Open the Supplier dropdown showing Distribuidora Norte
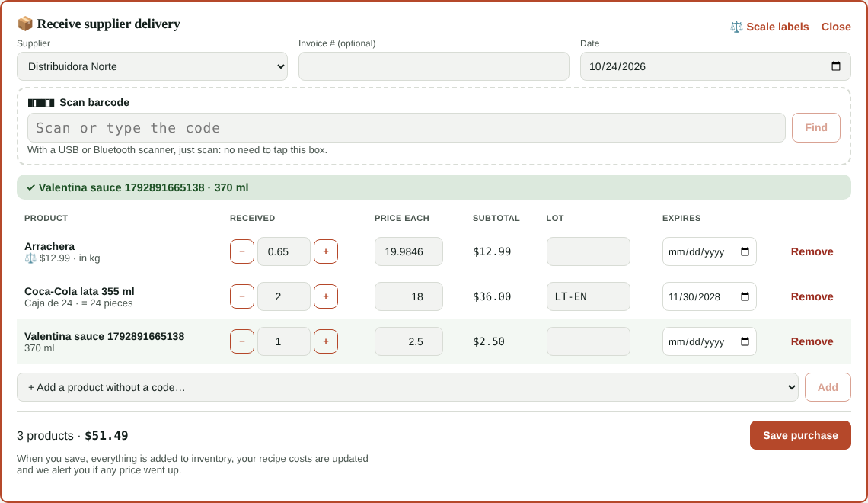 pyautogui.click(x=152, y=66)
